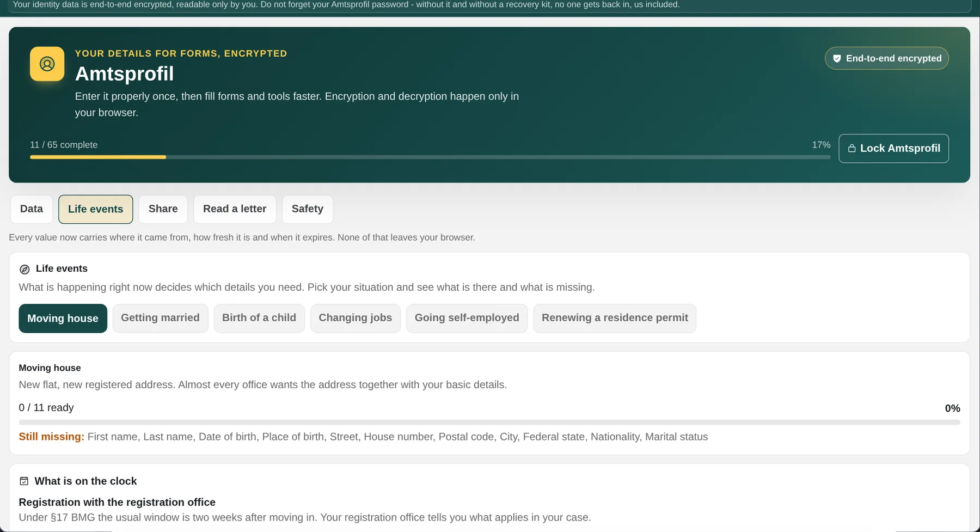The width and height of the screenshot is (980, 532).
Task: Click the 0 / 11 ready progress bar
Action: coord(489,422)
